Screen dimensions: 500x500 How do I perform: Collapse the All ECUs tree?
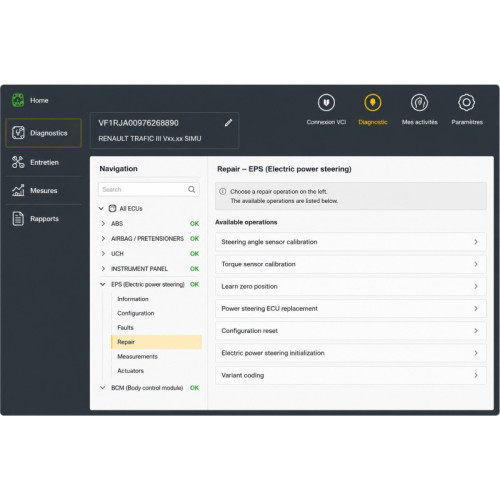pos(101,208)
